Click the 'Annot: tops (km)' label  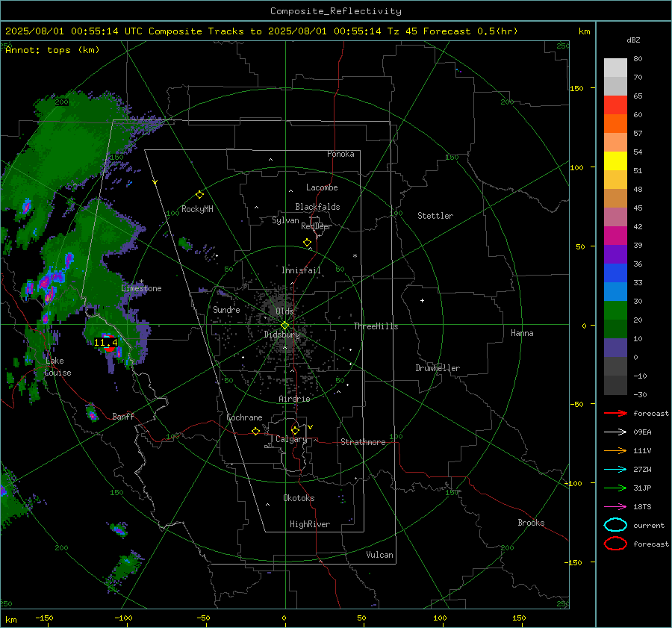pos(52,50)
